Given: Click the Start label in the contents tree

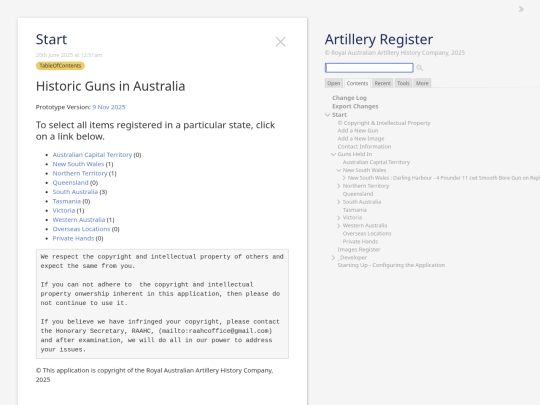Looking at the screenshot, I should coord(339,115).
